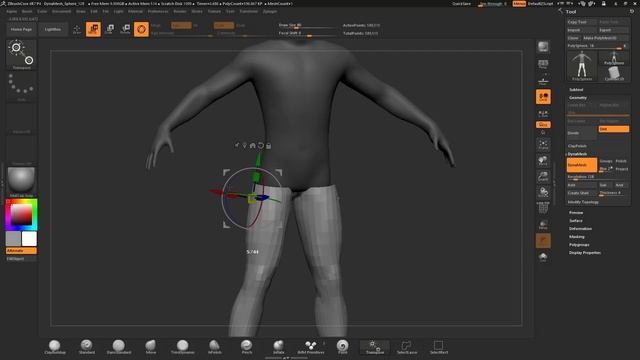Open the Alpha menu
This screenshot has height=360, width=640.
pyautogui.click(x=11, y=11)
